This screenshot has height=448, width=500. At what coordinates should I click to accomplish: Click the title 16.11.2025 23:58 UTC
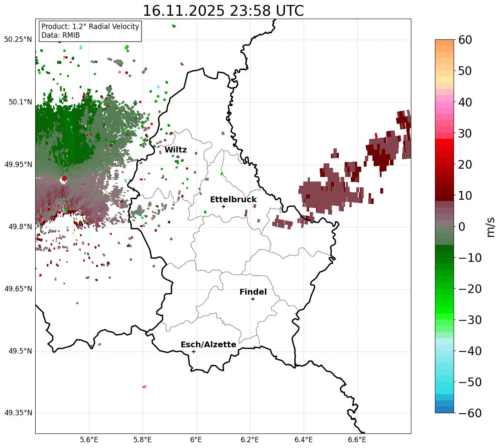[223, 11]
